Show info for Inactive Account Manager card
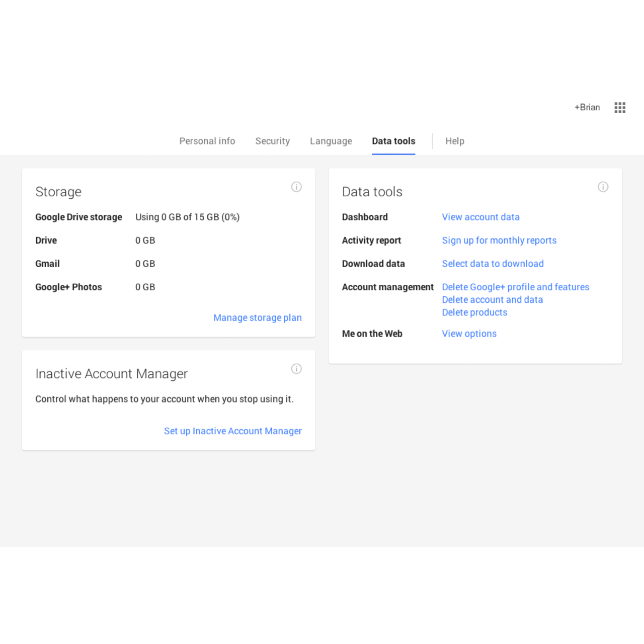The width and height of the screenshot is (644, 644). coord(296,369)
